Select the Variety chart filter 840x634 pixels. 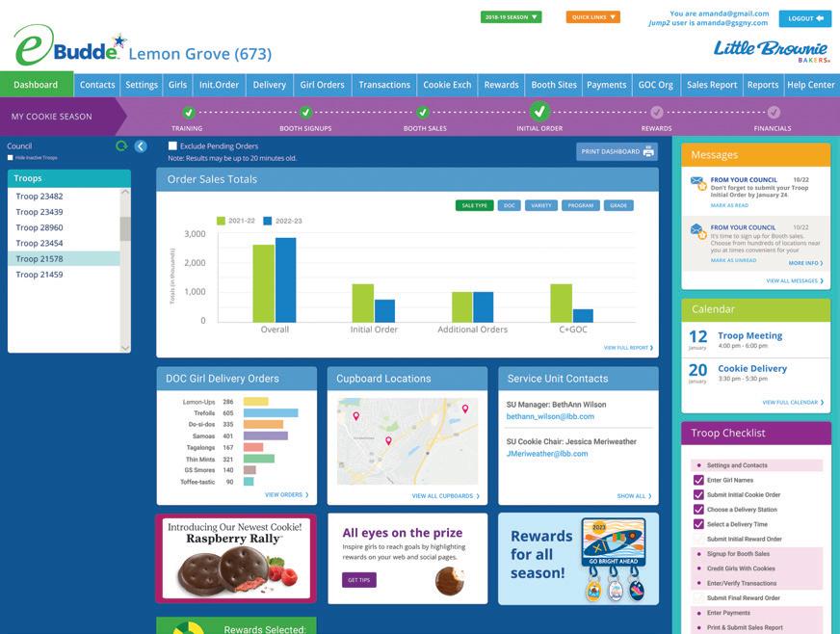tap(541, 205)
